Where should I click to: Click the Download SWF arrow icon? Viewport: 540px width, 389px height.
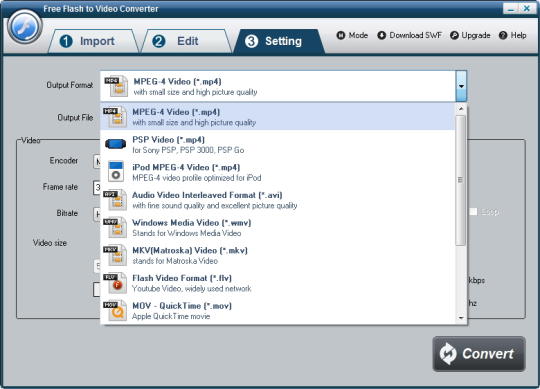(x=382, y=35)
